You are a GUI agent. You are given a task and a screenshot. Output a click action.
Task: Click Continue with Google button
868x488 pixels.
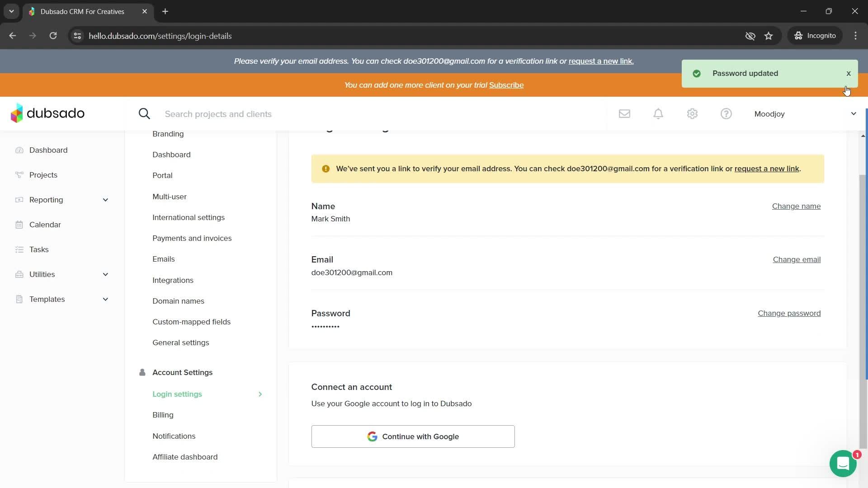[413, 436]
